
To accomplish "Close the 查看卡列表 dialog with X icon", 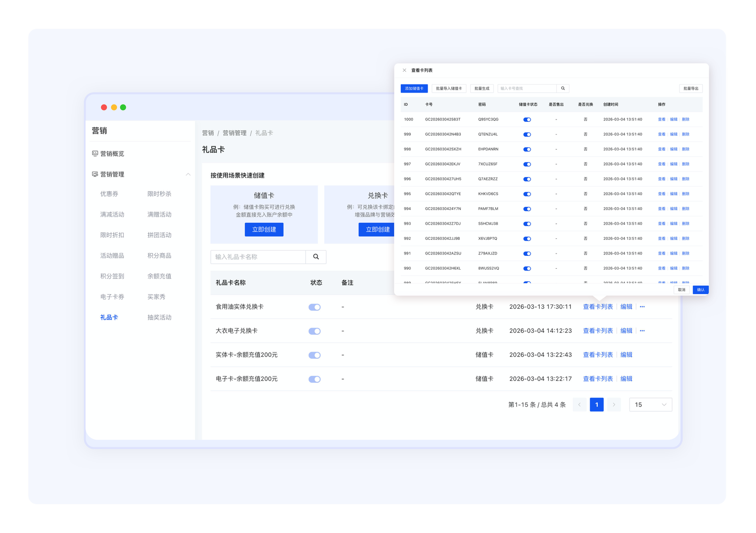I will [x=404, y=70].
